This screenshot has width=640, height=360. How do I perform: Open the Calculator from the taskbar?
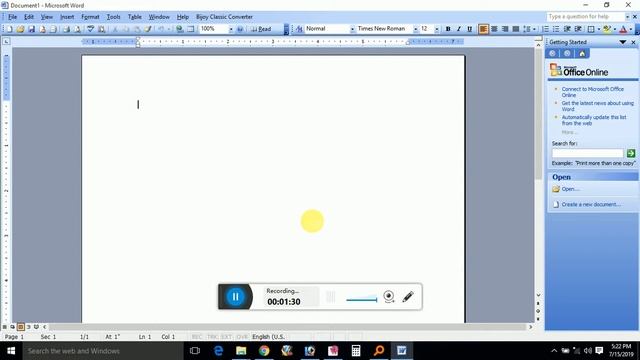356,351
